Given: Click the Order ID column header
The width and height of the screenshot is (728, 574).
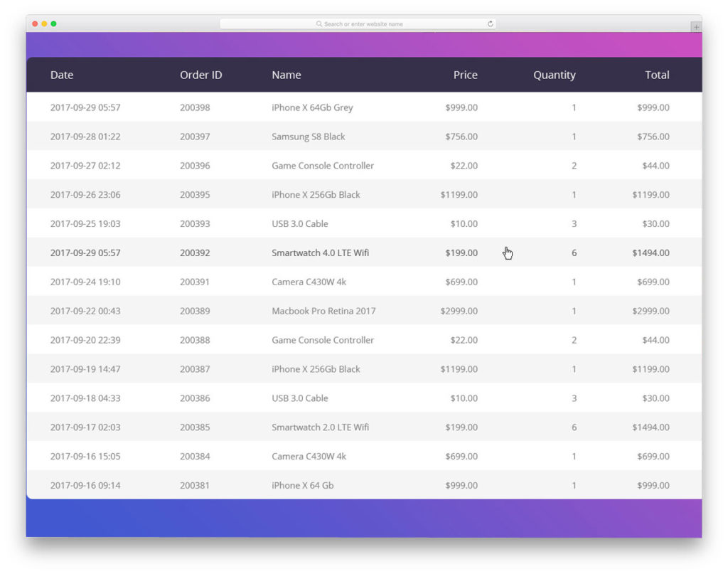Looking at the screenshot, I should point(201,75).
